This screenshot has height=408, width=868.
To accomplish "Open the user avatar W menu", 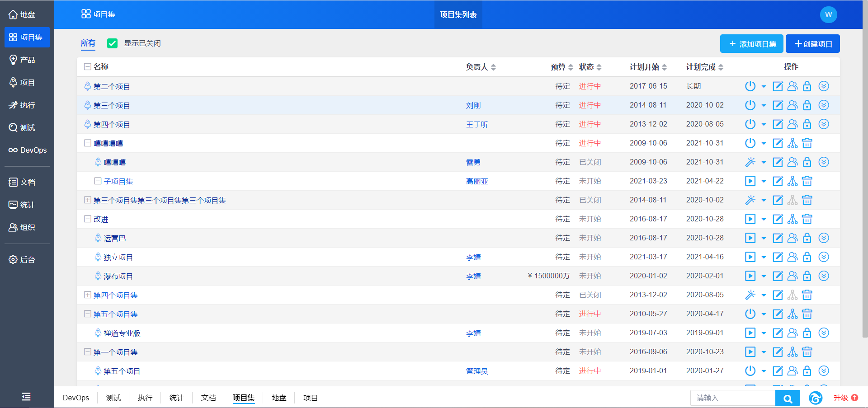I will [828, 14].
